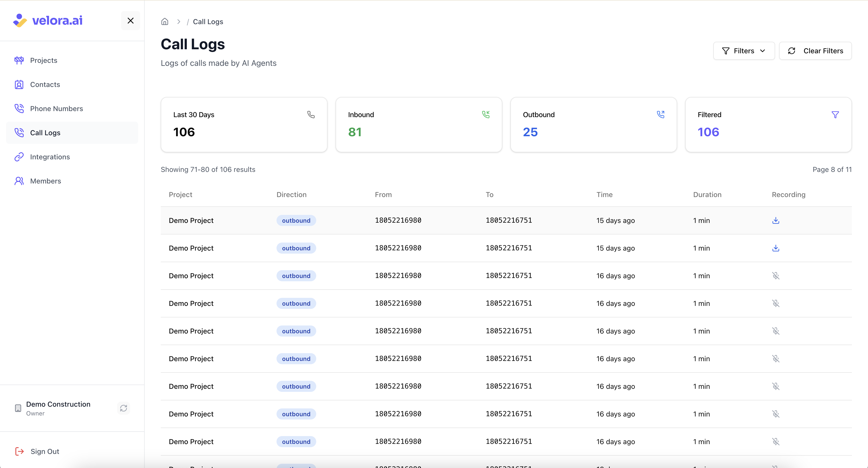Open the Filters dropdown
The width and height of the screenshot is (868, 468).
point(744,51)
